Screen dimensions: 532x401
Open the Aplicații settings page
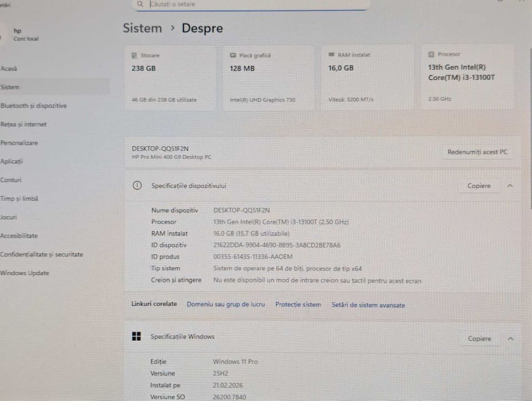pyautogui.click(x=11, y=162)
